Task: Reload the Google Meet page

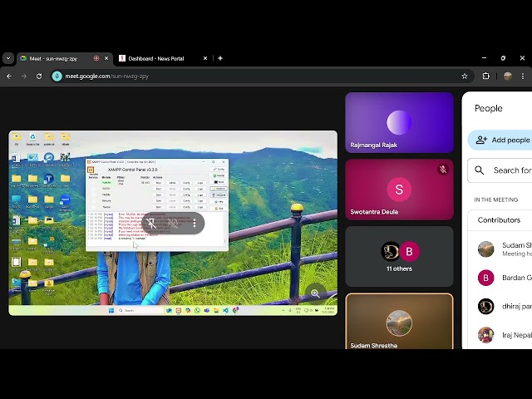Action: [39, 76]
